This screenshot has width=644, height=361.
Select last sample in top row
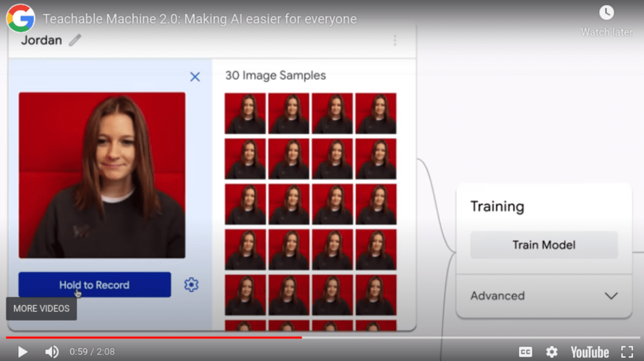376,113
